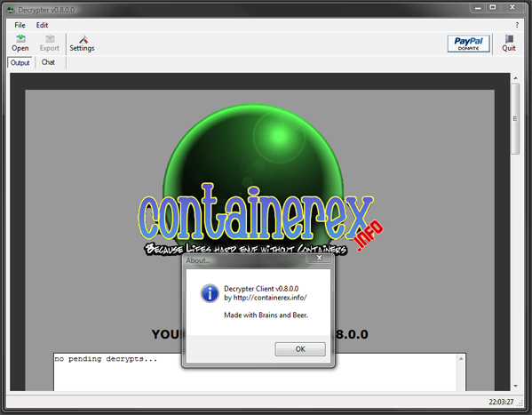Open the Edit menu
Image resolution: width=532 pixels, height=415 pixels.
(x=42, y=25)
